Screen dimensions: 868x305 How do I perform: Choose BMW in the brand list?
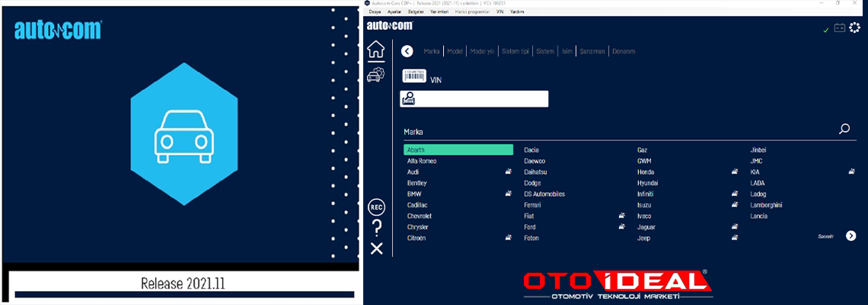pyautogui.click(x=414, y=194)
